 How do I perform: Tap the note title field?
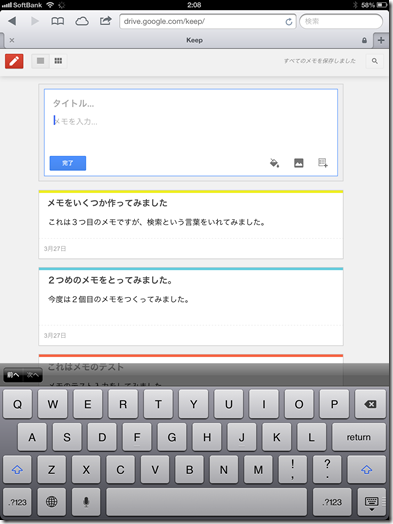190,103
